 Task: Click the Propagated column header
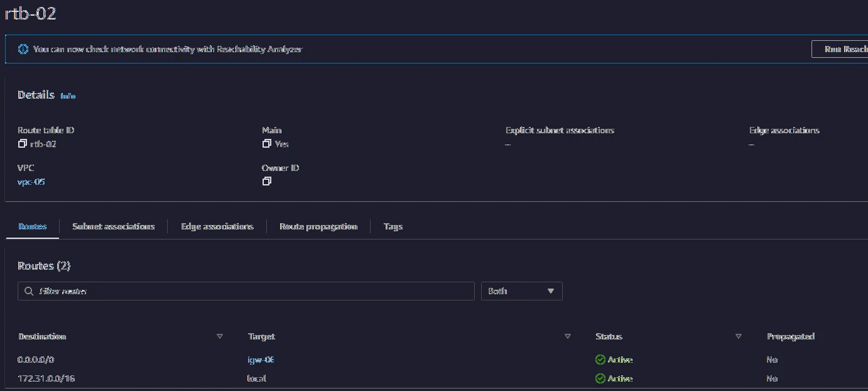[791, 336]
